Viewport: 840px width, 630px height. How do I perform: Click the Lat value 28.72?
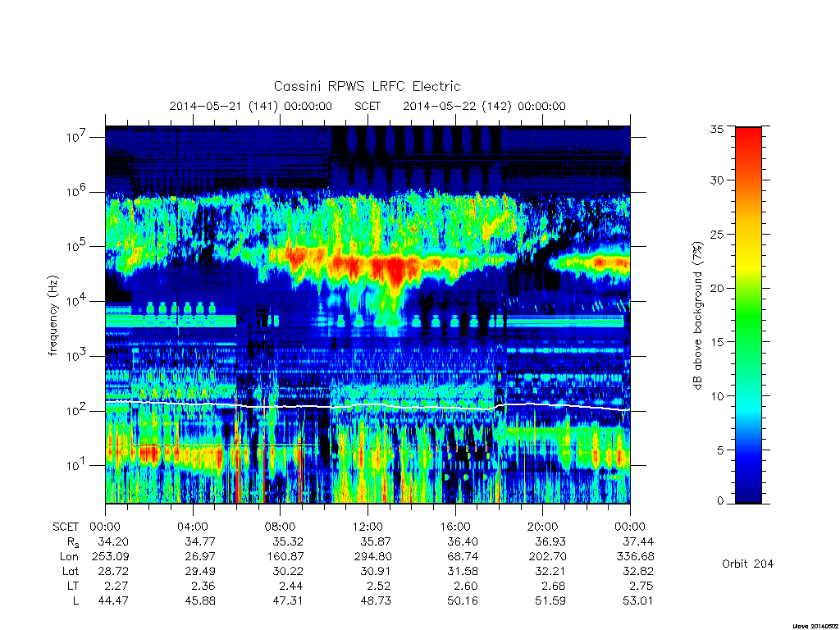click(113, 571)
